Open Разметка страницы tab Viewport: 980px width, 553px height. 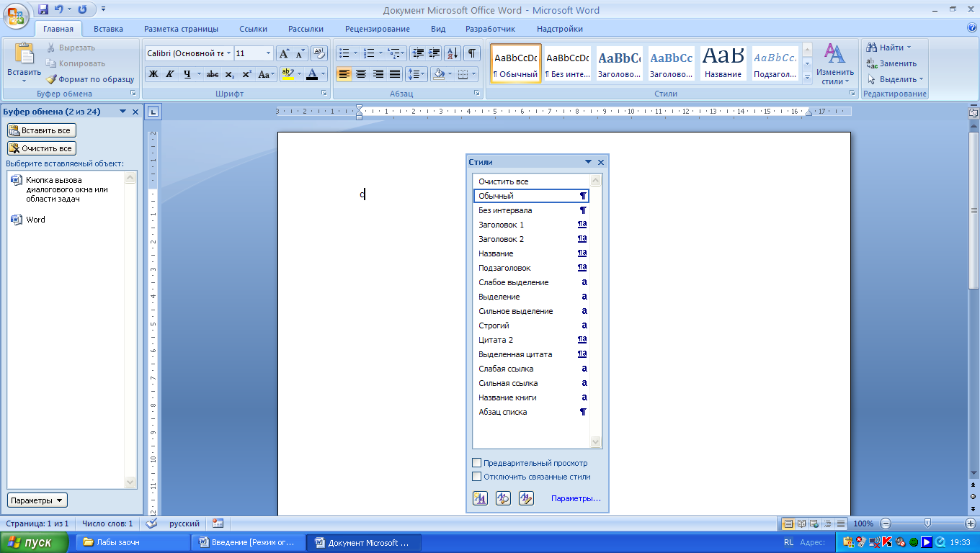coord(181,29)
